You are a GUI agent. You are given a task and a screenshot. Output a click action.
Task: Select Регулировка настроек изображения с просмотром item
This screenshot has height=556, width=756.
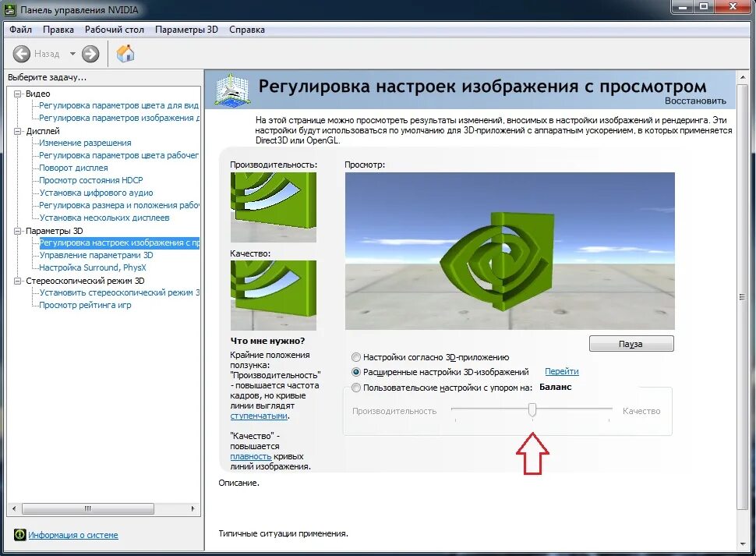pyautogui.click(x=118, y=243)
